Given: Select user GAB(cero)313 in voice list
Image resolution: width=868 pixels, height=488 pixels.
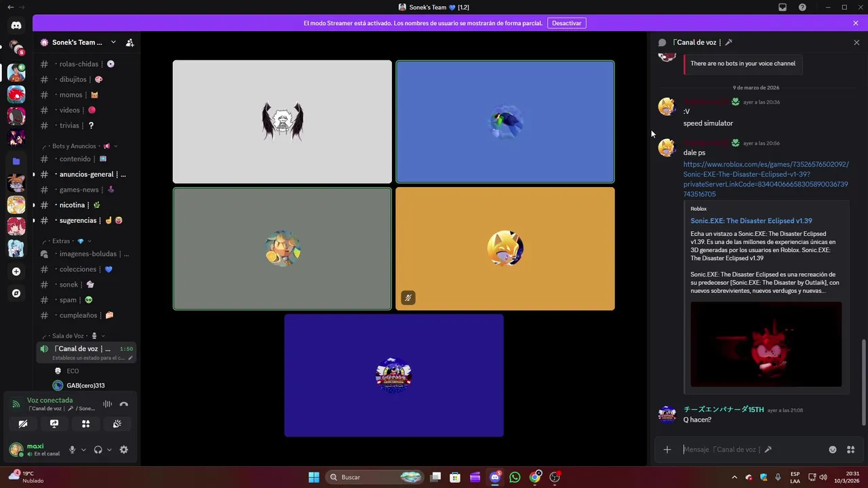Looking at the screenshot, I should [87, 386].
